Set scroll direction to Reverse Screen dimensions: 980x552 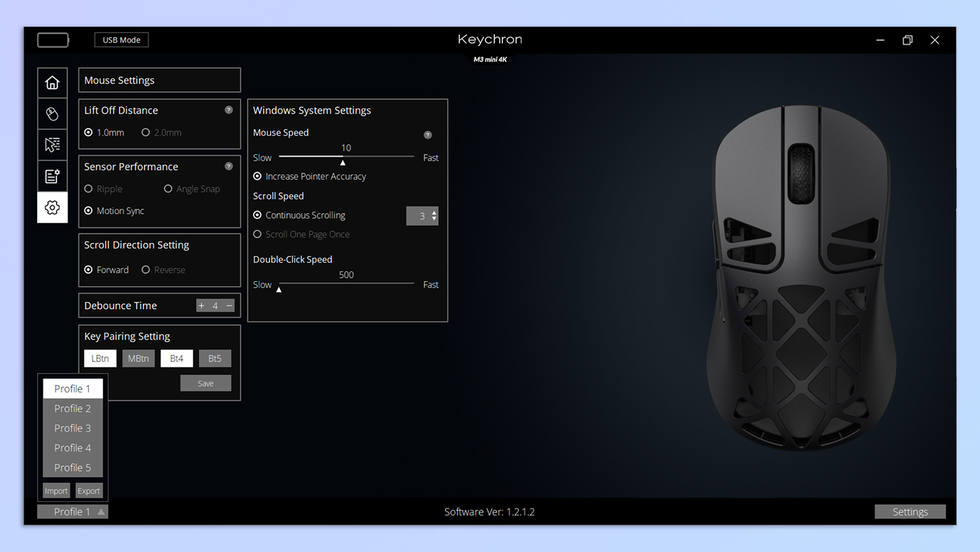tap(146, 270)
